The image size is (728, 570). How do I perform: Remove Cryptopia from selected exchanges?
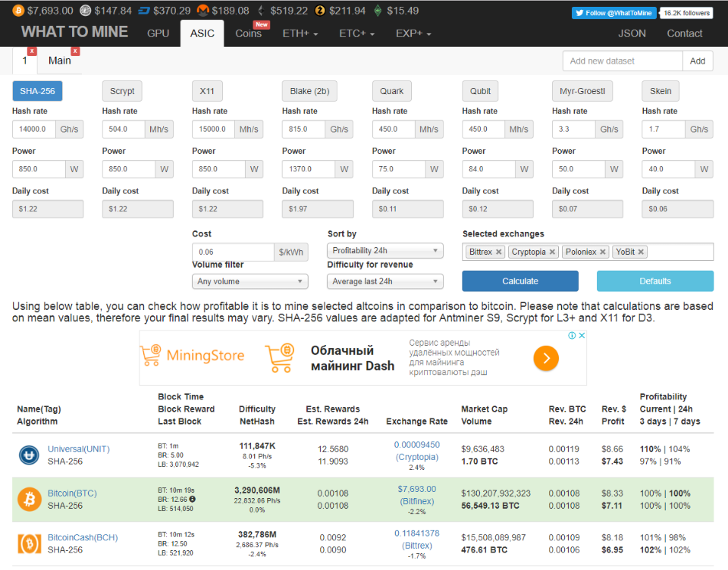pyautogui.click(x=552, y=252)
